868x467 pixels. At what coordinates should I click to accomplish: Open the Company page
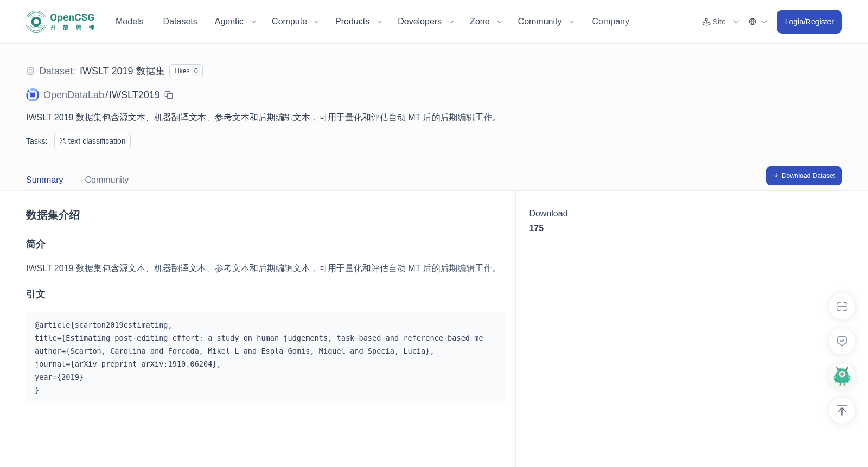click(x=610, y=22)
